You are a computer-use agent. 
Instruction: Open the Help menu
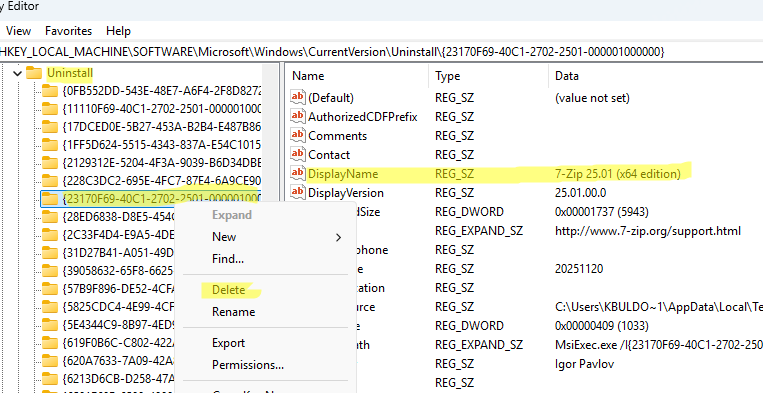click(x=118, y=31)
